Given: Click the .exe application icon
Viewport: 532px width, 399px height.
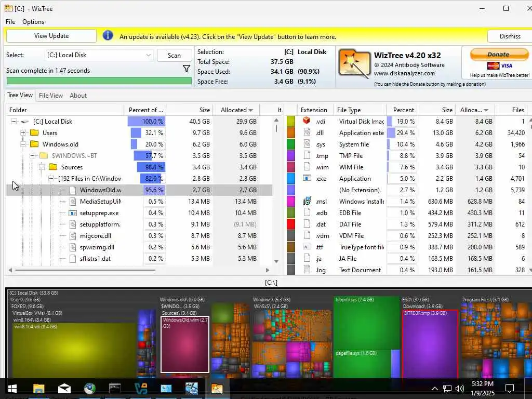Looking at the screenshot, I should [307, 178].
